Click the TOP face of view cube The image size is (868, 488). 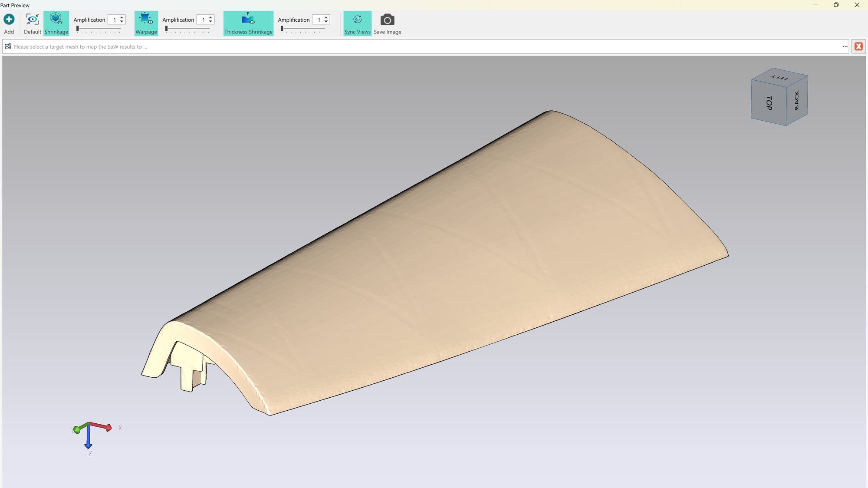pos(769,103)
